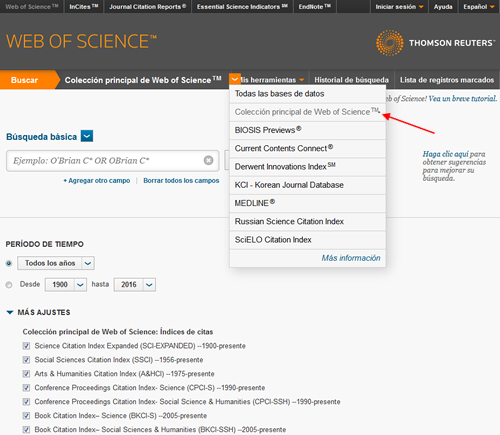Go to Essential Science Indicators
500x435 pixels.
242,7
